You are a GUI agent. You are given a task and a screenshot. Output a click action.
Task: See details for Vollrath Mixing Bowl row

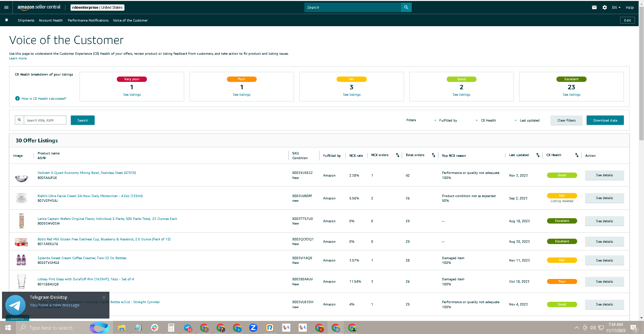tap(604, 175)
